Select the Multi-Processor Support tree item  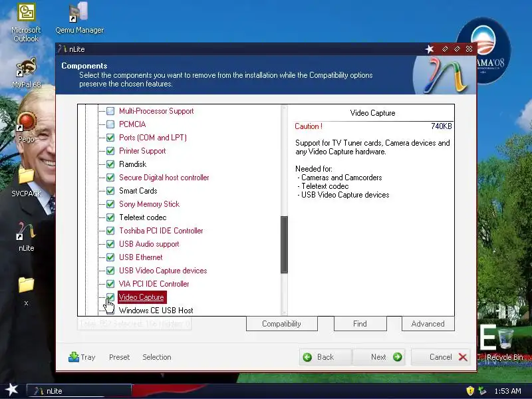pyautogui.click(x=156, y=111)
